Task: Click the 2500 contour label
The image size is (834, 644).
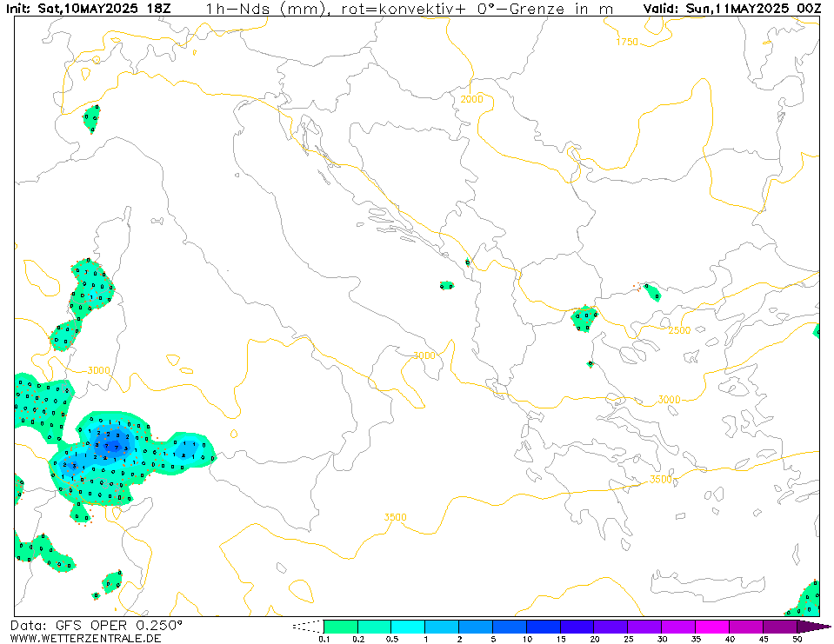Action: (679, 330)
